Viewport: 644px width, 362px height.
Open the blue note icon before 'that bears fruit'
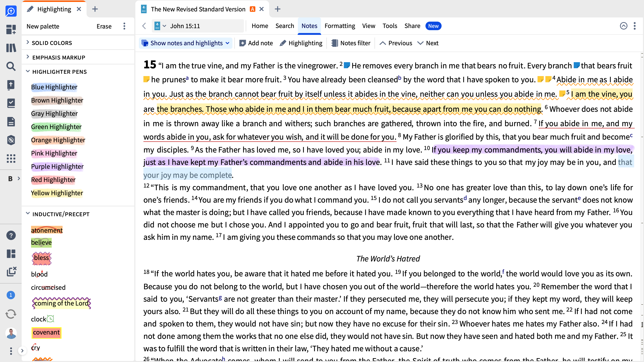pos(577,65)
